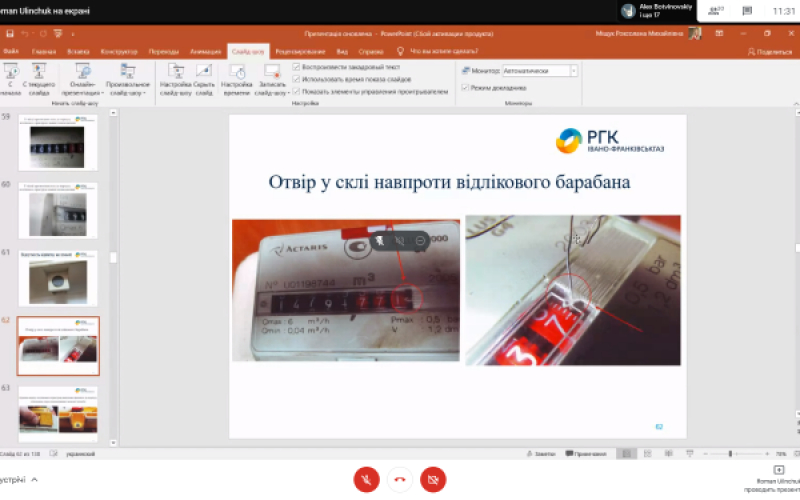This screenshot has width=800, height=500.
Task: Start slideshow from current slide (С текущего слайда)
Action: pyautogui.click(x=39, y=79)
